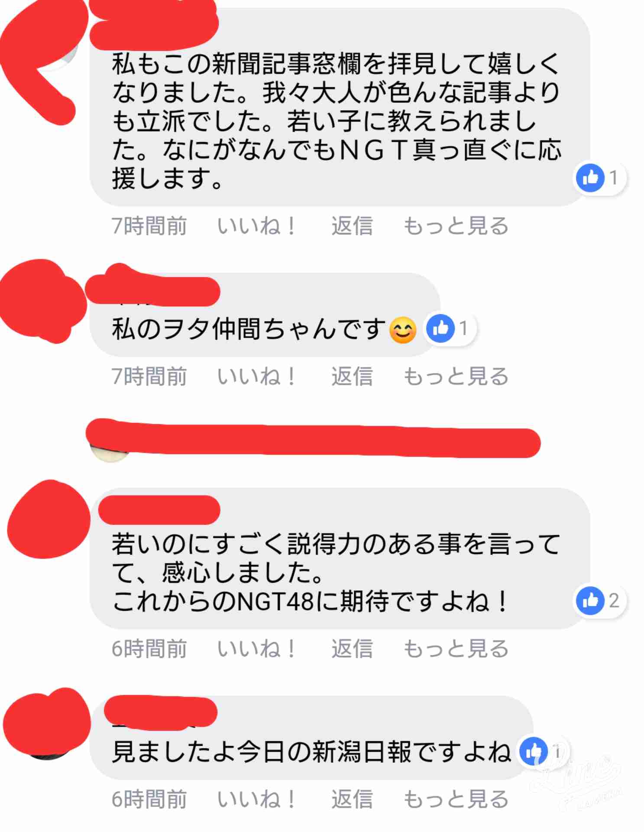Tap いいね！ under the NGT48 期待 comment
The image size is (644, 832).
256,649
